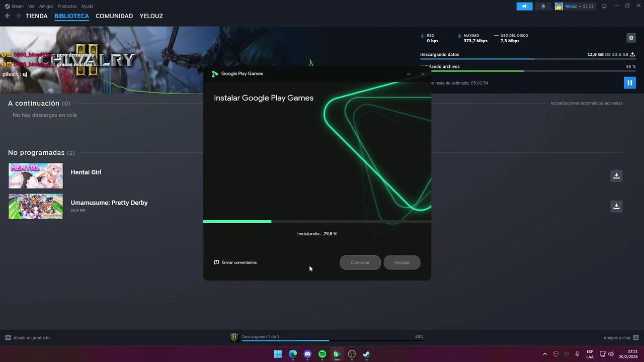Switch Steam to Big Picture mode icon
This screenshot has width=644, height=362.
(x=604, y=6)
